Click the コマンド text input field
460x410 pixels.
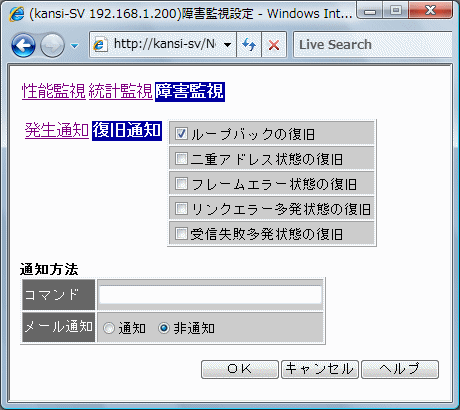(x=211, y=295)
